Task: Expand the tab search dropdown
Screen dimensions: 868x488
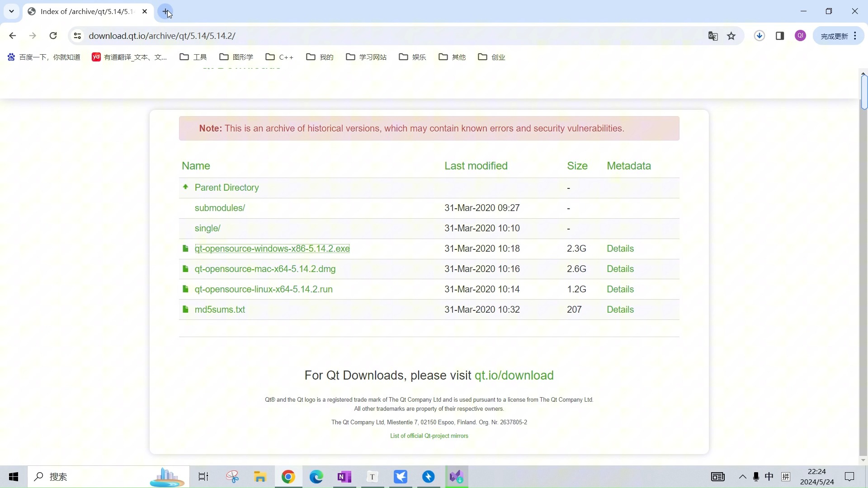Action: tap(11, 11)
